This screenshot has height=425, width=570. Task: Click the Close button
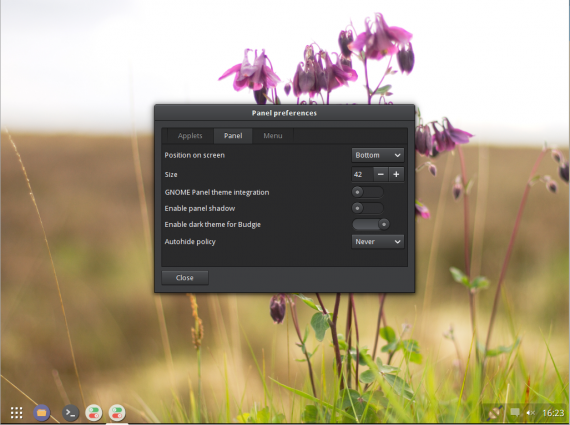(x=185, y=278)
